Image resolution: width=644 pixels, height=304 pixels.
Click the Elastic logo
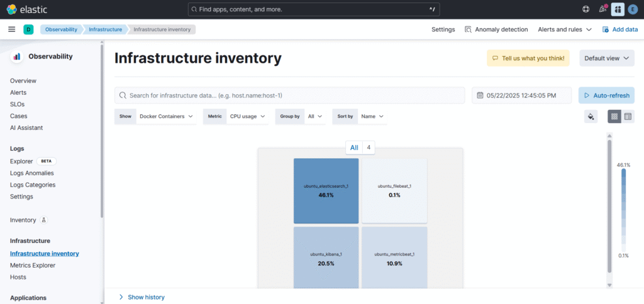[26, 9]
